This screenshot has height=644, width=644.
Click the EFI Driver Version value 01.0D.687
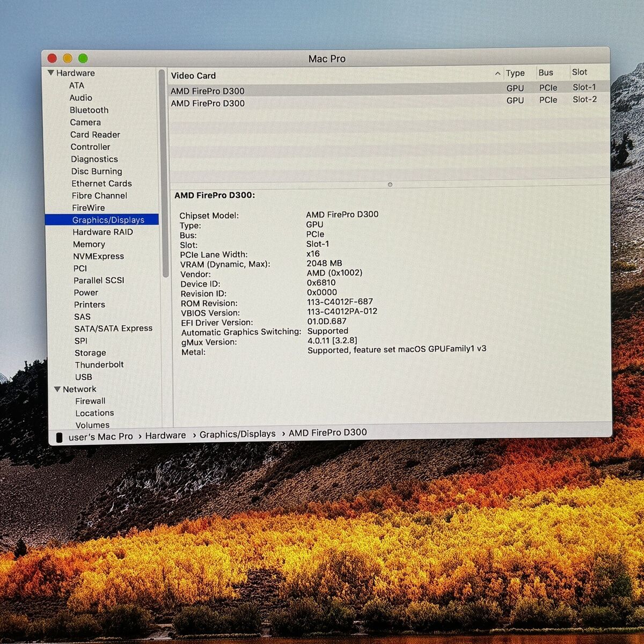[x=327, y=321]
